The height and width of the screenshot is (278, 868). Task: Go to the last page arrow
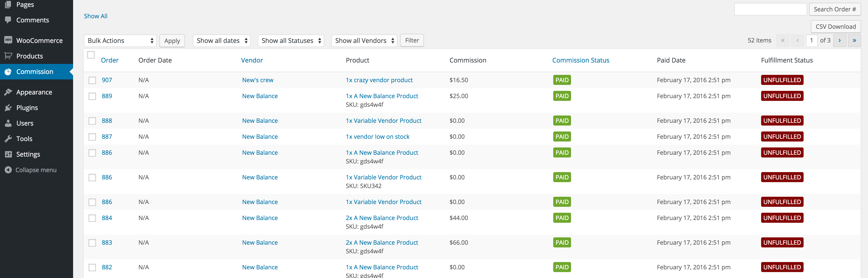click(x=854, y=40)
